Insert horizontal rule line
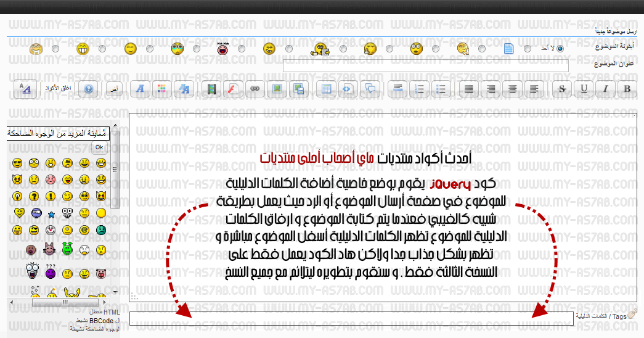Image resolution: width=644 pixels, height=338 pixels. pos(397,89)
